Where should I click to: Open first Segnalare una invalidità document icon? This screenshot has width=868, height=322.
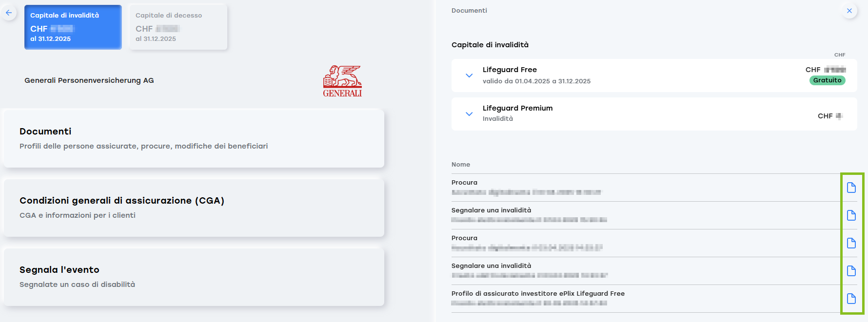click(851, 215)
